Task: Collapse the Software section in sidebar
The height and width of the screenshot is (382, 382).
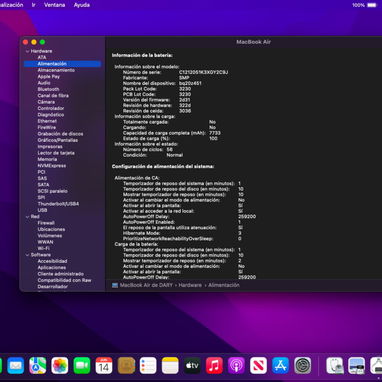Action: coord(27,255)
